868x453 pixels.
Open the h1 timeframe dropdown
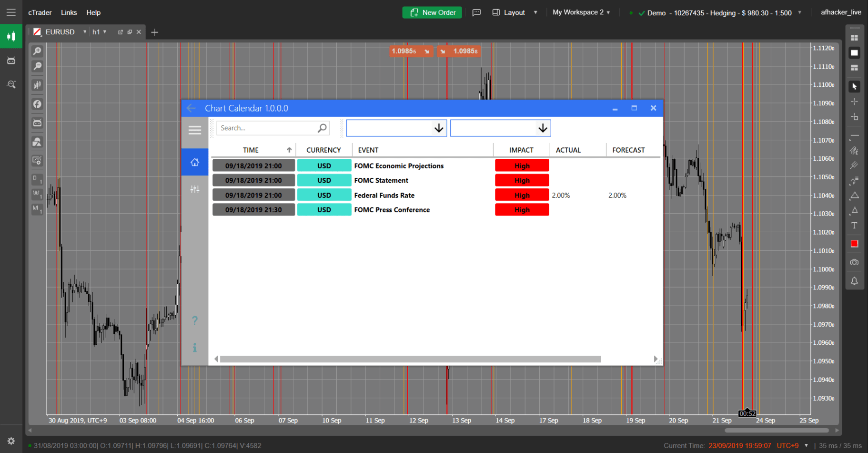99,32
